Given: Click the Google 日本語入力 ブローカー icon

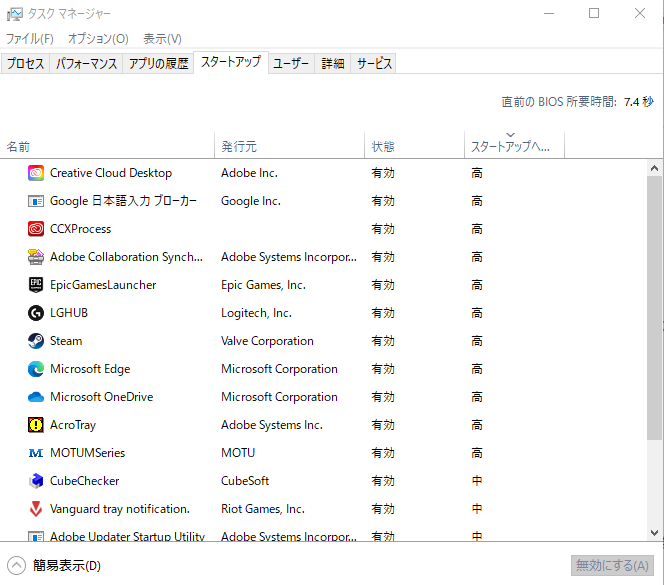Looking at the screenshot, I should (36, 201).
